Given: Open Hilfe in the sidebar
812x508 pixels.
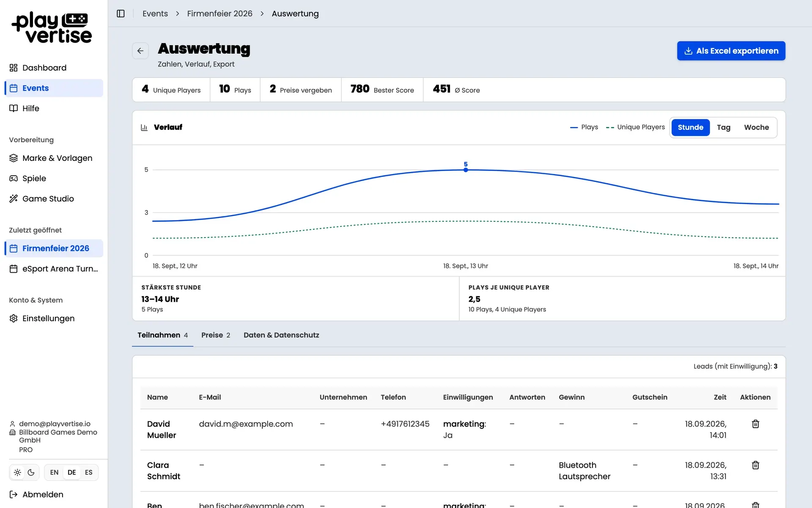Looking at the screenshot, I should (x=54, y=108).
